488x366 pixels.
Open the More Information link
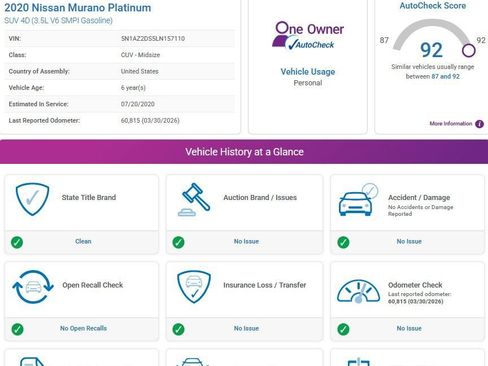click(451, 124)
